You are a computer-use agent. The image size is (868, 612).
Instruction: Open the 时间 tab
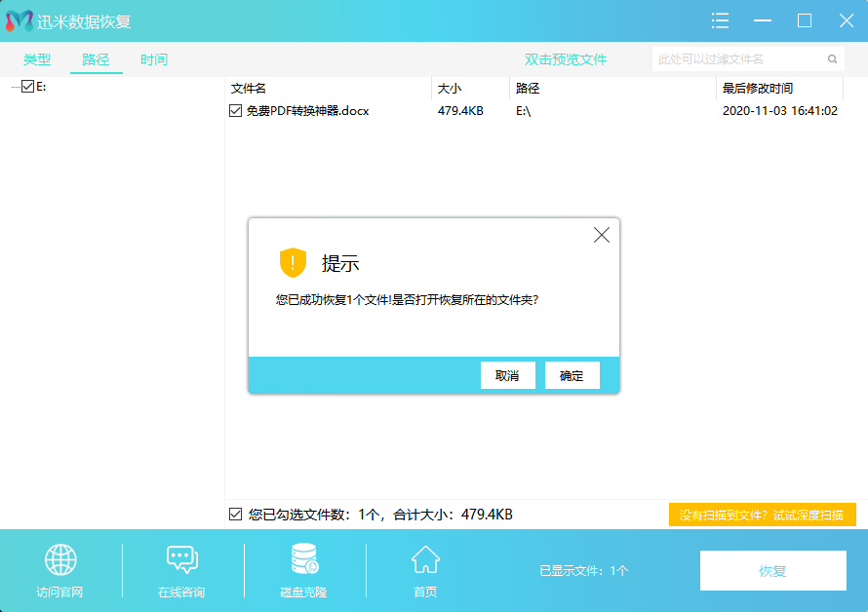coord(154,58)
